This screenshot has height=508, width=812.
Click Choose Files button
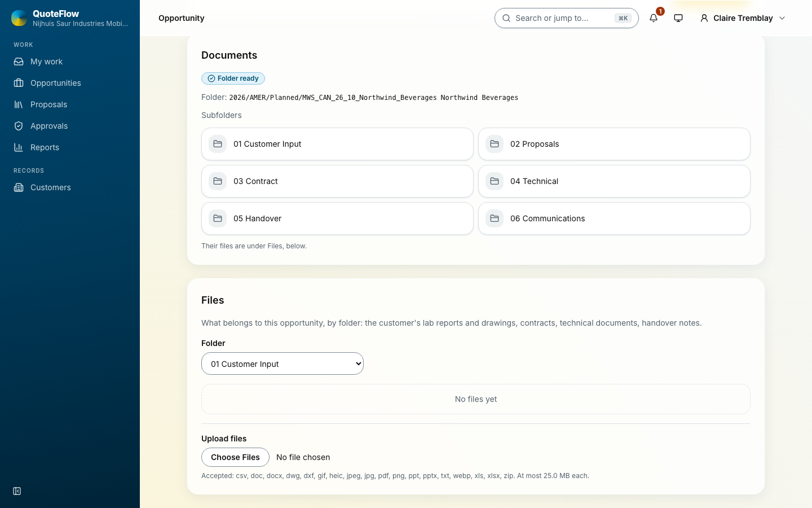pyautogui.click(x=235, y=457)
